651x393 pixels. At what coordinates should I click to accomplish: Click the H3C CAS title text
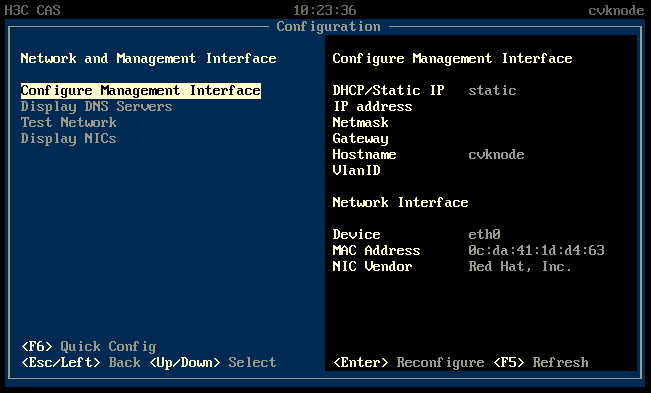click(32, 10)
